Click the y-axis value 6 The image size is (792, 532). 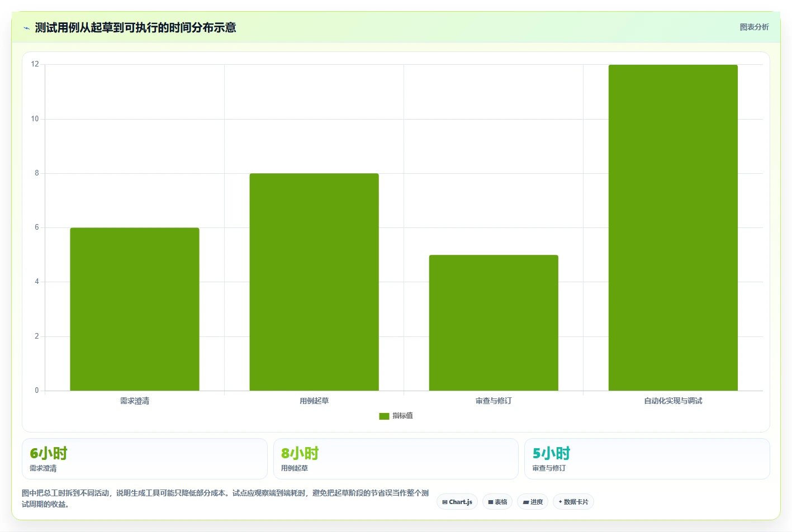pyautogui.click(x=37, y=227)
